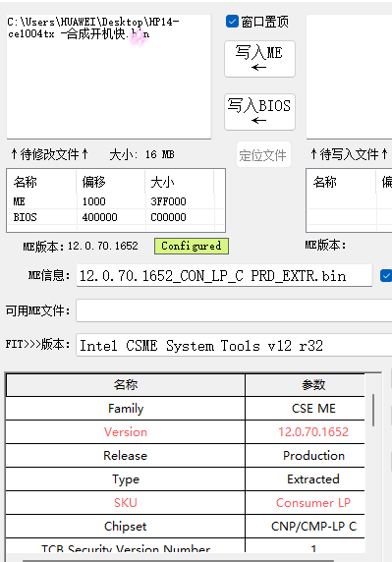Click the 写入ME button

[259, 59]
